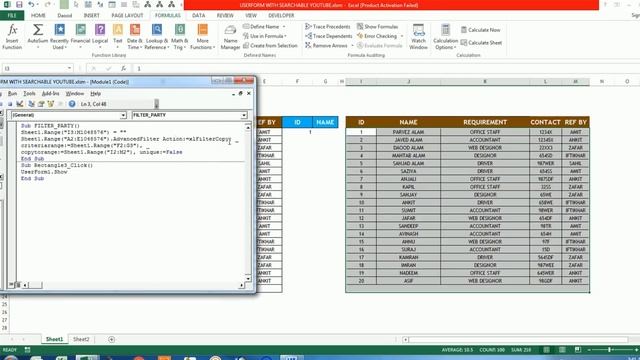Open the Name Manager
This screenshot has height=360, width=640.
[x=230, y=37]
